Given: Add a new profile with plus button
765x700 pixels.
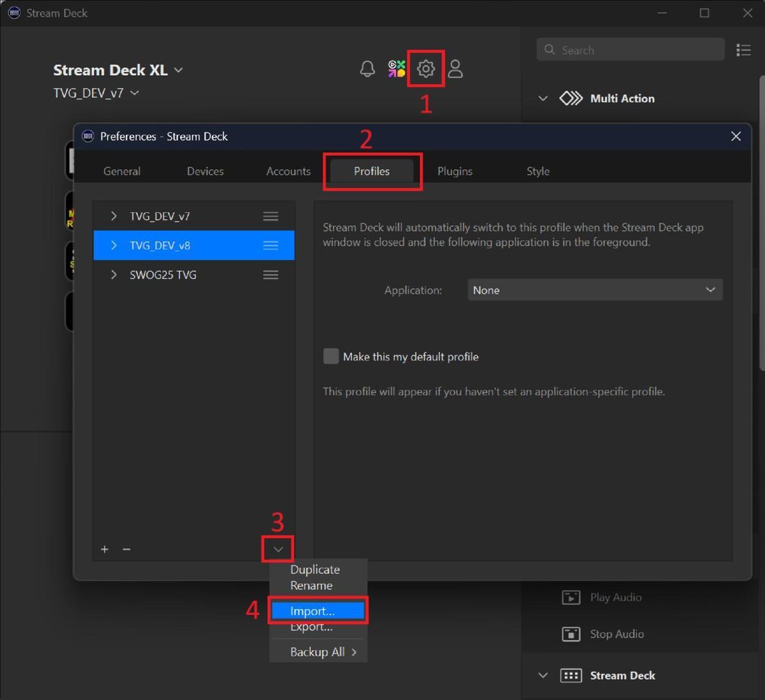Looking at the screenshot, I should click(104, 549).
